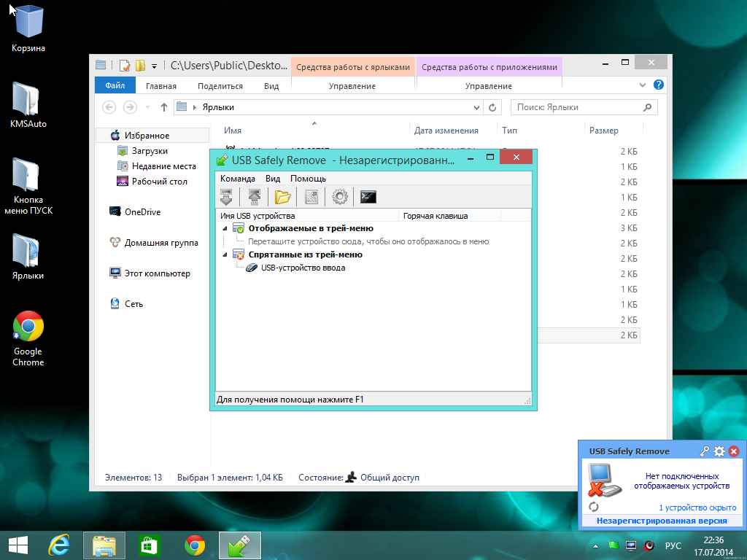Open Загрузки in the navigation pane
This screenshot has height=560, width=747.
150,151
